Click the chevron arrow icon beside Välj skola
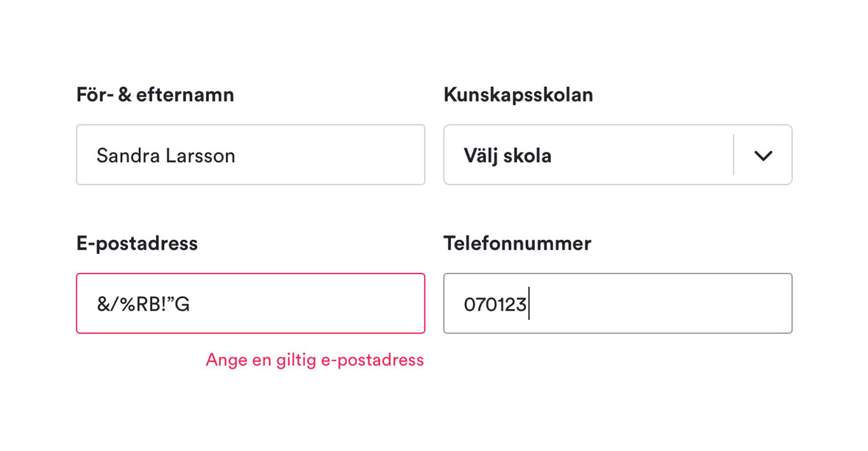The height and width of the screenshot is (451, 868). pos(763,155)
